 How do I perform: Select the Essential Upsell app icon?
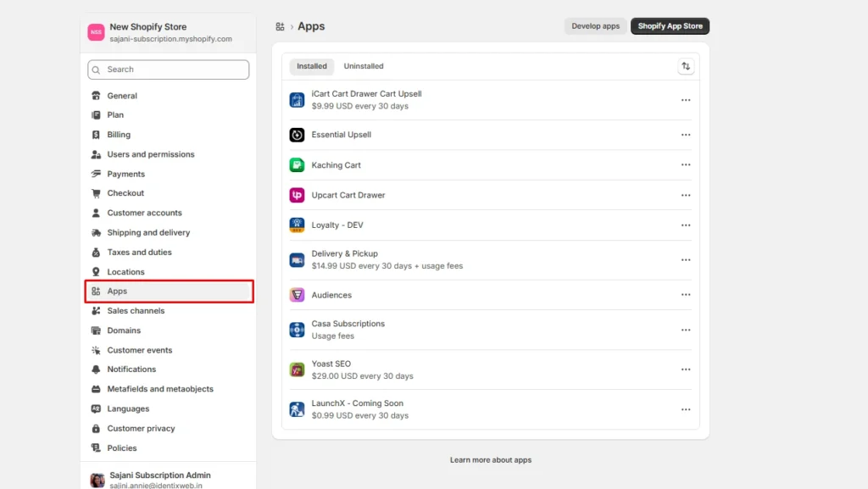296,134
